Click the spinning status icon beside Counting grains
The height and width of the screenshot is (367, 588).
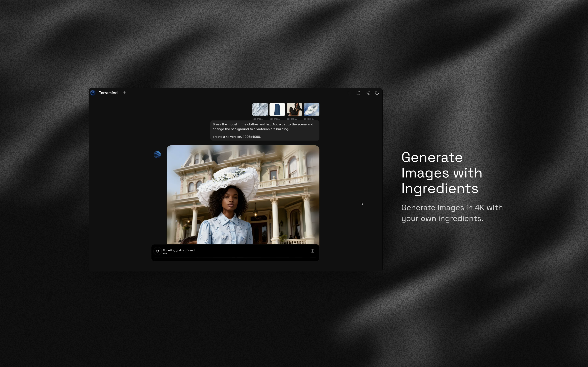(158, 251)
